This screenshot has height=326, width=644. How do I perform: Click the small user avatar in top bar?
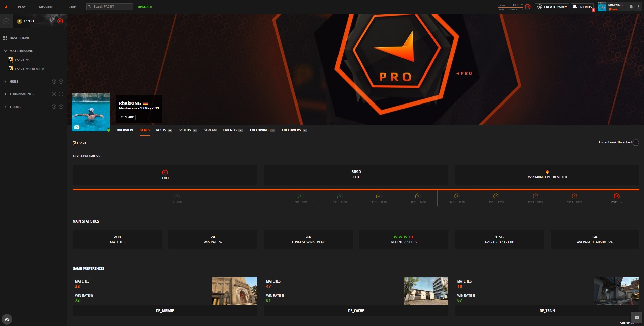click(602, 7)
